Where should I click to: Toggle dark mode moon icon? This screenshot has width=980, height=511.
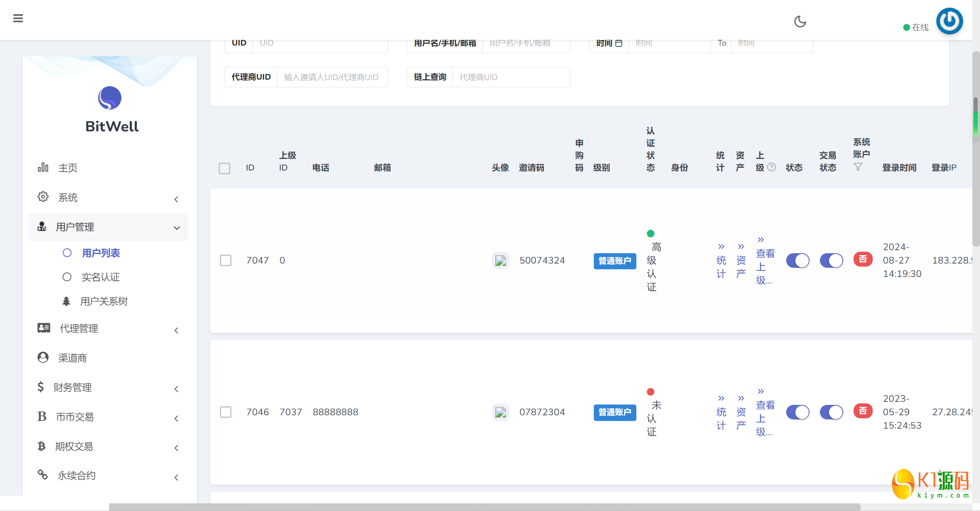800,21
